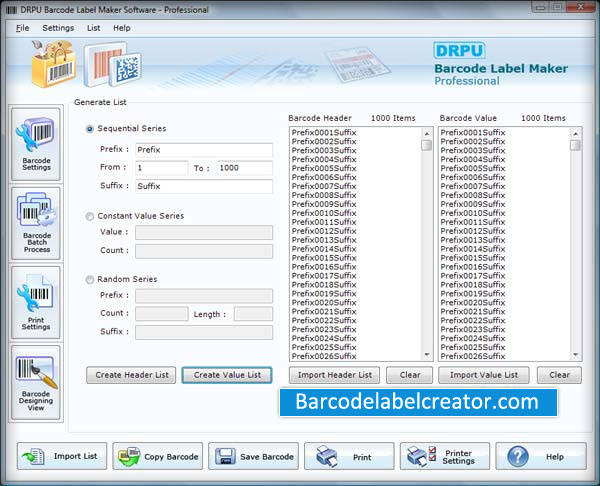Select Prefix0020Suffix in Barcode Header list

324,303
